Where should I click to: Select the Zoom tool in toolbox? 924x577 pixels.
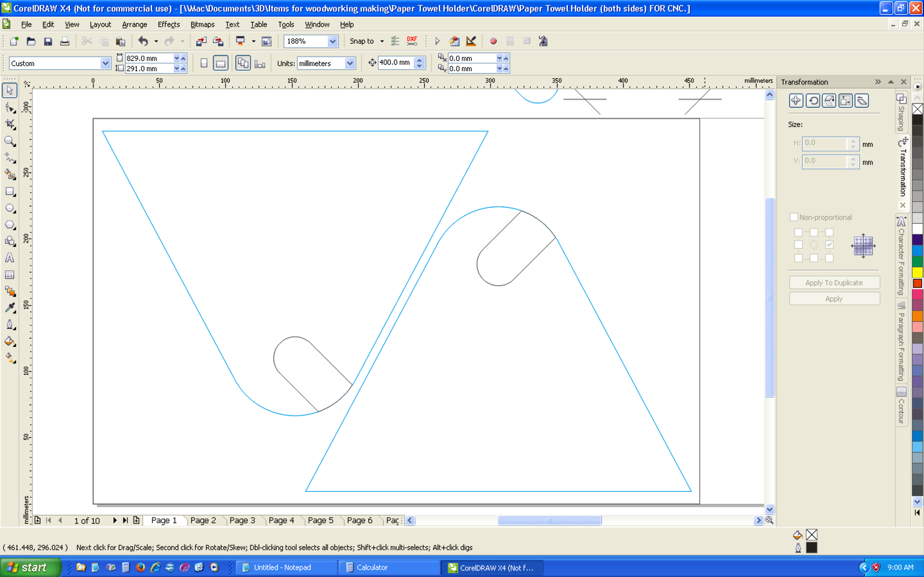point(9,141)
